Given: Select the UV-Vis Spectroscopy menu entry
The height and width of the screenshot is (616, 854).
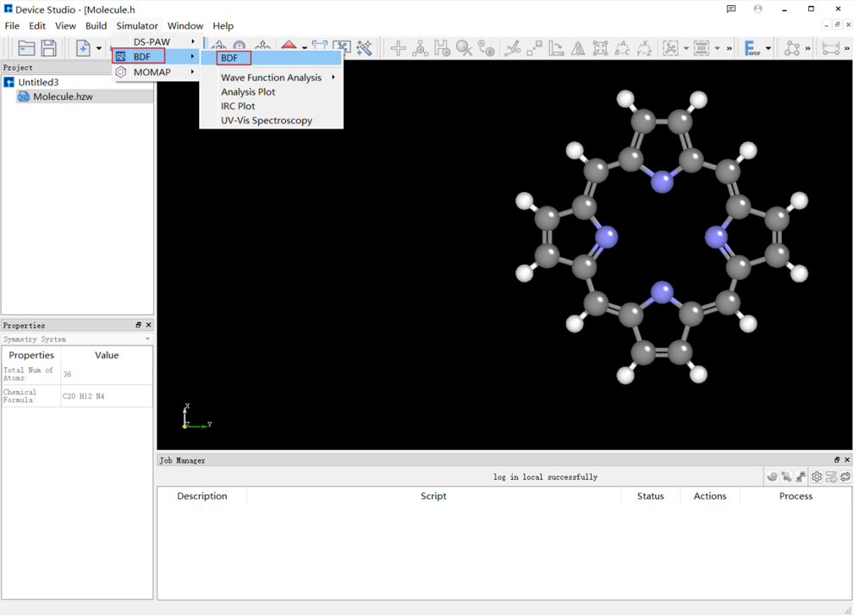Looking at the screenshot, I should point(266,121).
